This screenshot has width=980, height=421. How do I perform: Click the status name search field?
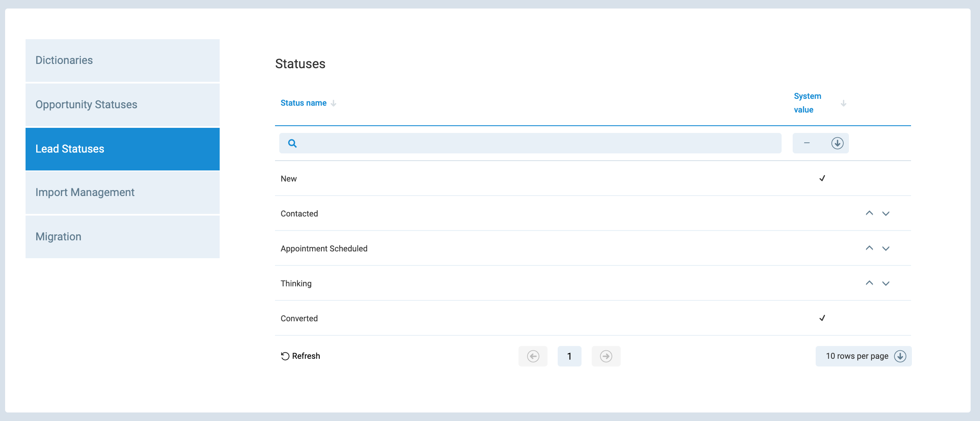[x=536, y=143]
